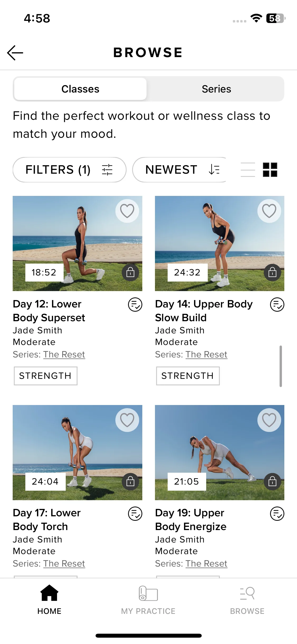
Task: Switch to grid view layout
Action: (270, 170)
